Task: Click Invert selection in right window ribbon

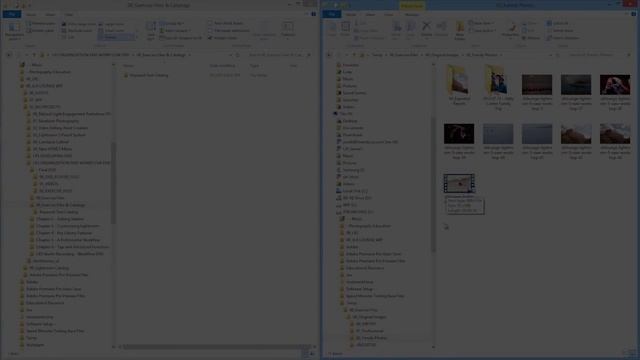Action: point(563,38)
